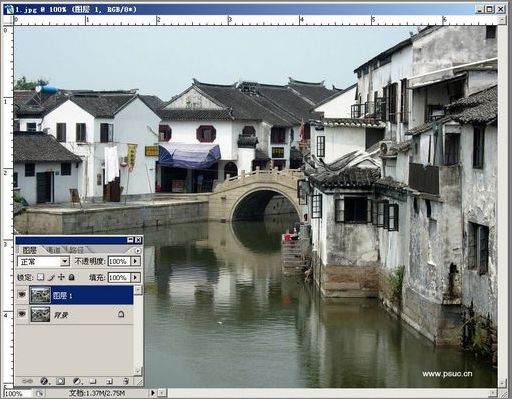The width and height of the screenshot is (512, 399).
Task: Open the 不透明度 opacity slider arrow
Action: (x=135, y=261)
